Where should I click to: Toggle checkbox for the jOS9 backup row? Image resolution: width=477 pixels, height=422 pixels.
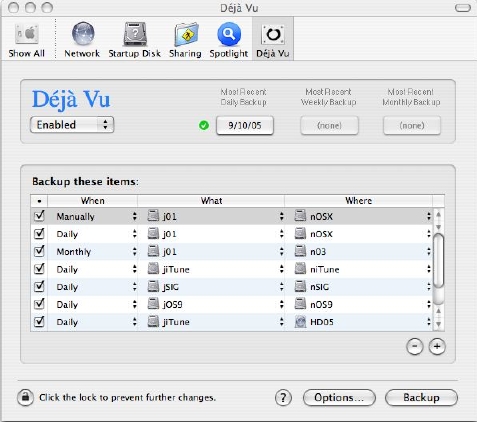click(39, 304)
